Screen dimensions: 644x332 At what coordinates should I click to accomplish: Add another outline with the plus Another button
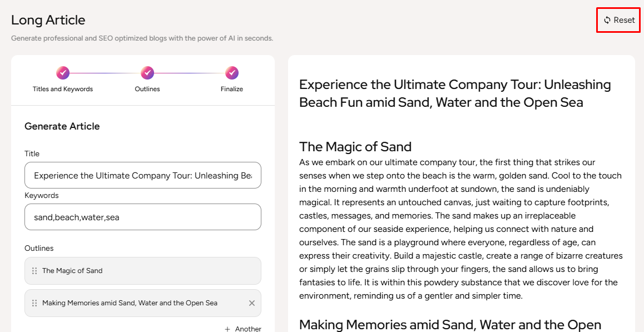pos(242,329)
